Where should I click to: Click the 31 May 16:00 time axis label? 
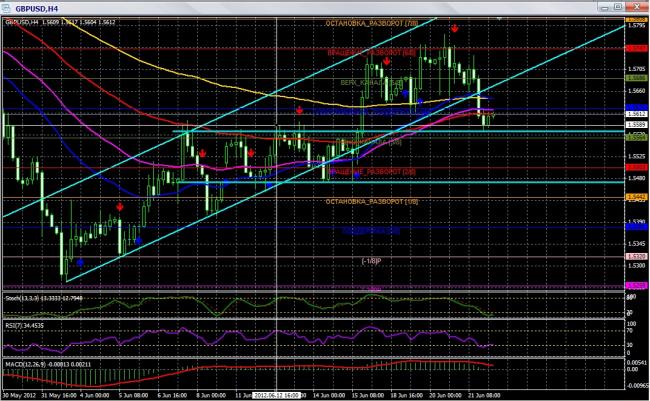pos(59,395)
